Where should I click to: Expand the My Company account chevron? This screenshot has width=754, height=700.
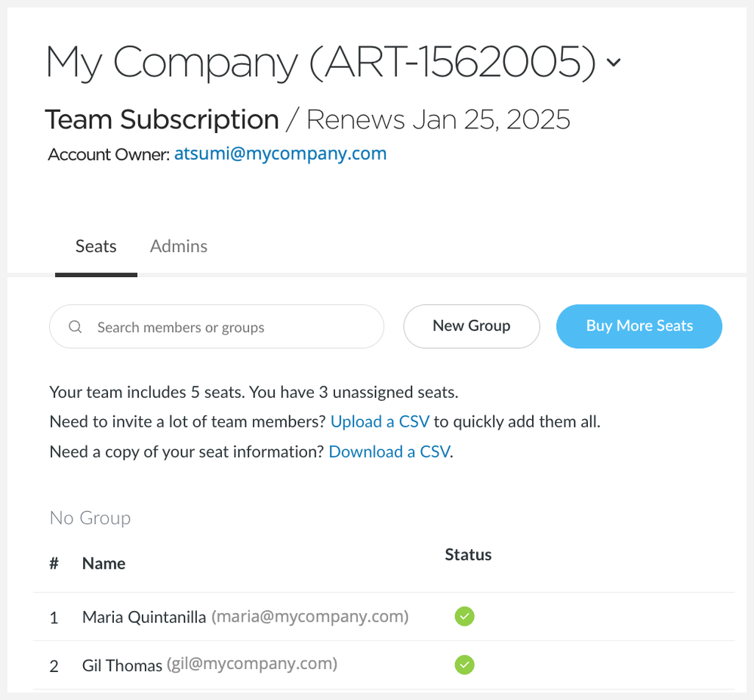[x=613, y=62]
